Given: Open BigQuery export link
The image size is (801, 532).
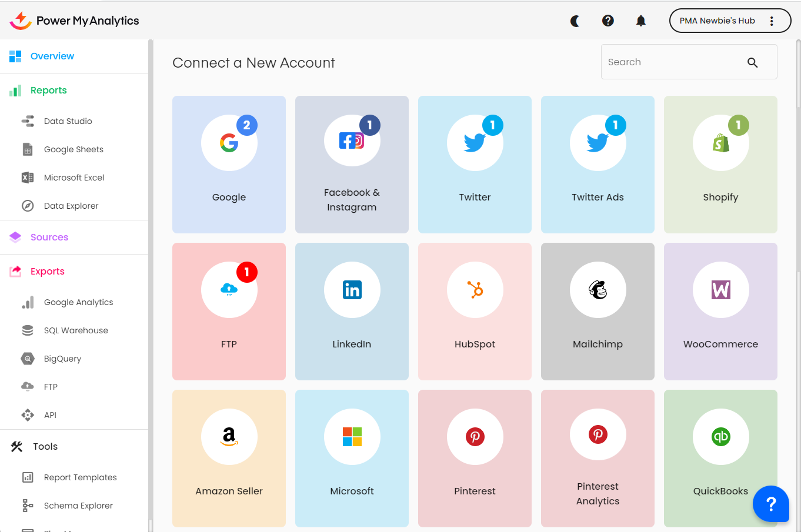Looking at the screenshot, I should tap(62, 359).
